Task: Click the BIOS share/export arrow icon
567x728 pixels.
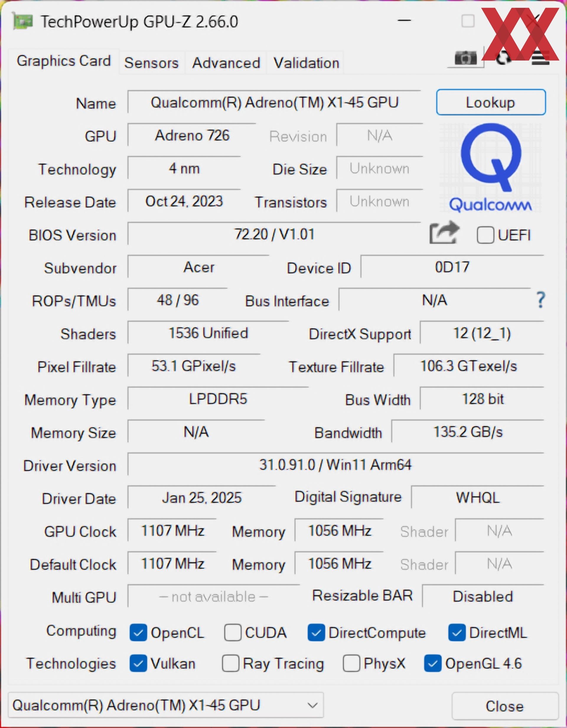Action: click(445, 232)
